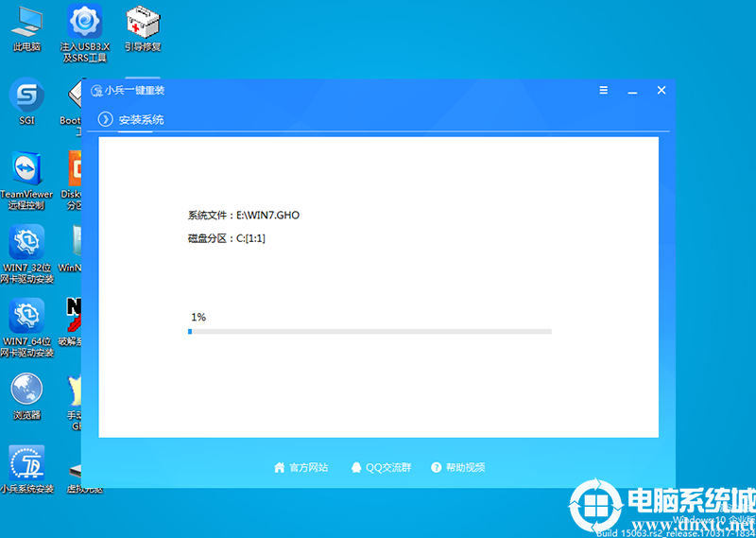Viewport: 756px width, 538px height.
Task: Close the 小兵一键重装 installer window
Action: point(661,90)
